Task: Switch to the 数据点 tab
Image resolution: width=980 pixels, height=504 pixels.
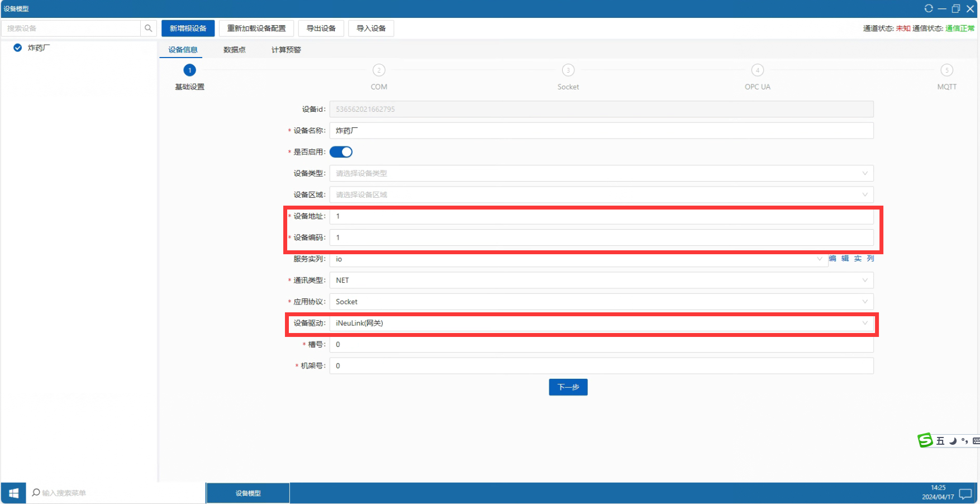Action: tap(235, 50)
